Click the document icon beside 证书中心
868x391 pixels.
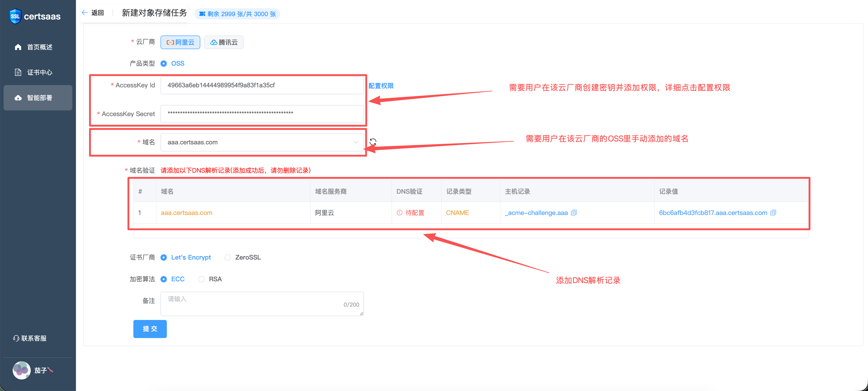tap(18, 73)
